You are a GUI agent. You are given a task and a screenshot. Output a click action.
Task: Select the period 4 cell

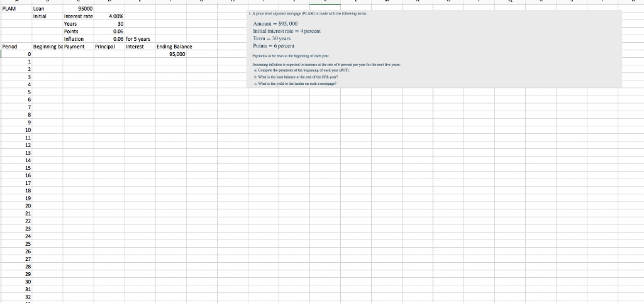[x=16, y=85]
